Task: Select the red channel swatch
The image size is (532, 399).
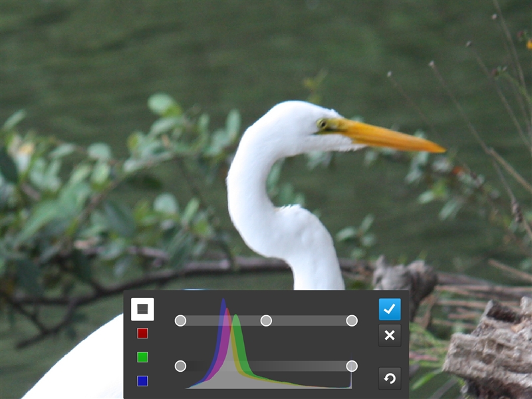Action: (x=142, y=333)
